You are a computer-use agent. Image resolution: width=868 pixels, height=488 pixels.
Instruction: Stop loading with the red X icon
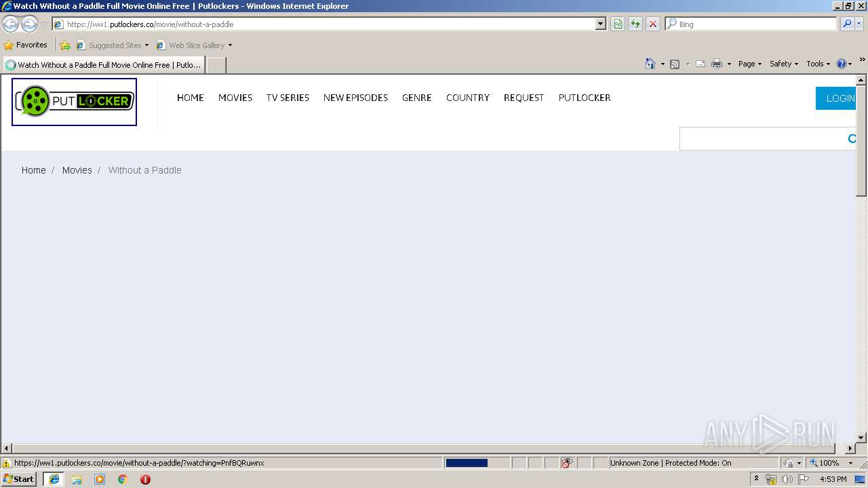653,24
